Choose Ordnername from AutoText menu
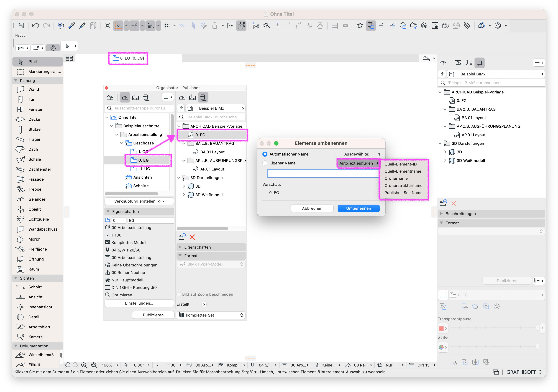Image resolution: width=558 pixels, height=392 pixels. 396,178
